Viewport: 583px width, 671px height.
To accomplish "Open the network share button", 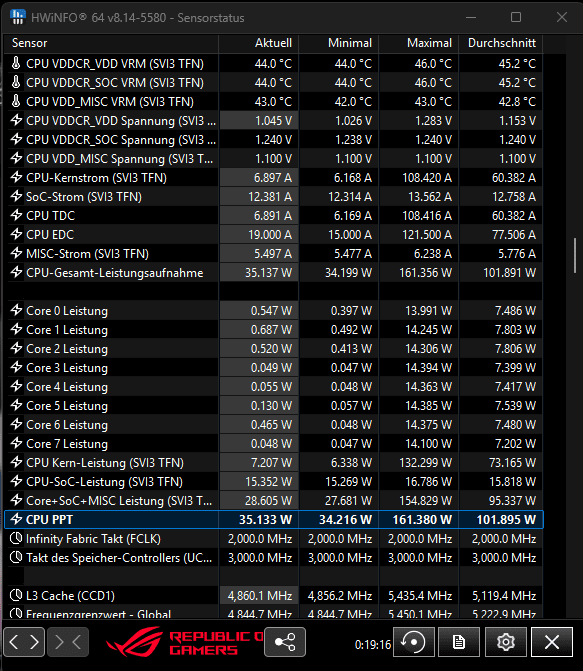I will 285,641.
